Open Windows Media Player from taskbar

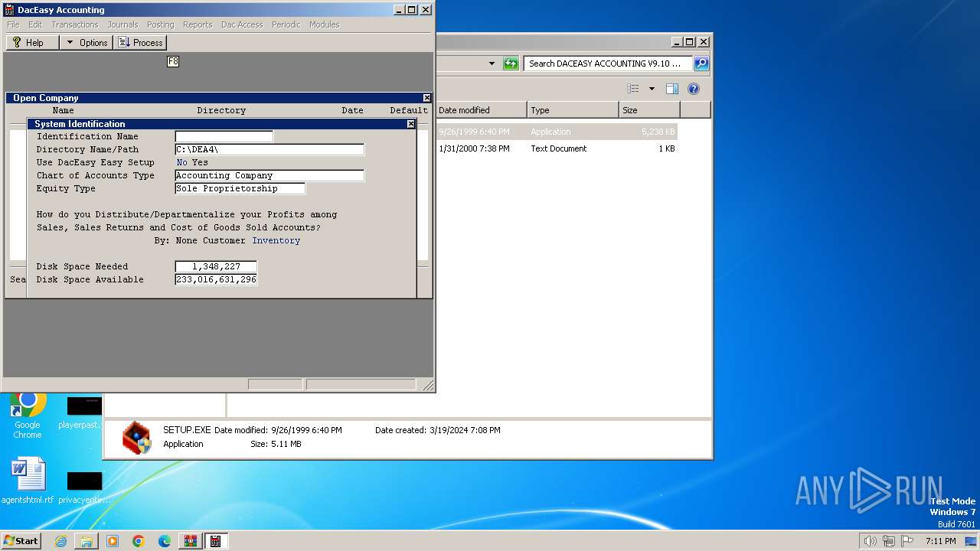tap(113, 541)
